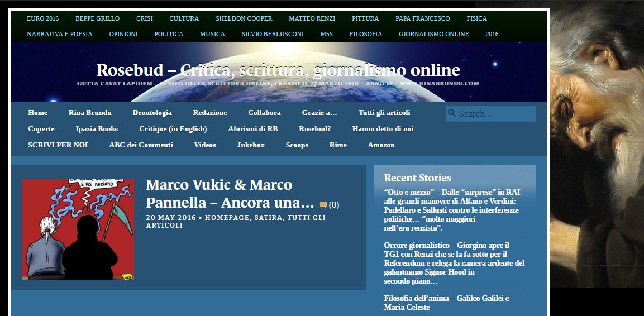Open the GIORNALISMO ONLINE topic
This screenshot has height=316, width=644.
[x=434, y=34]
